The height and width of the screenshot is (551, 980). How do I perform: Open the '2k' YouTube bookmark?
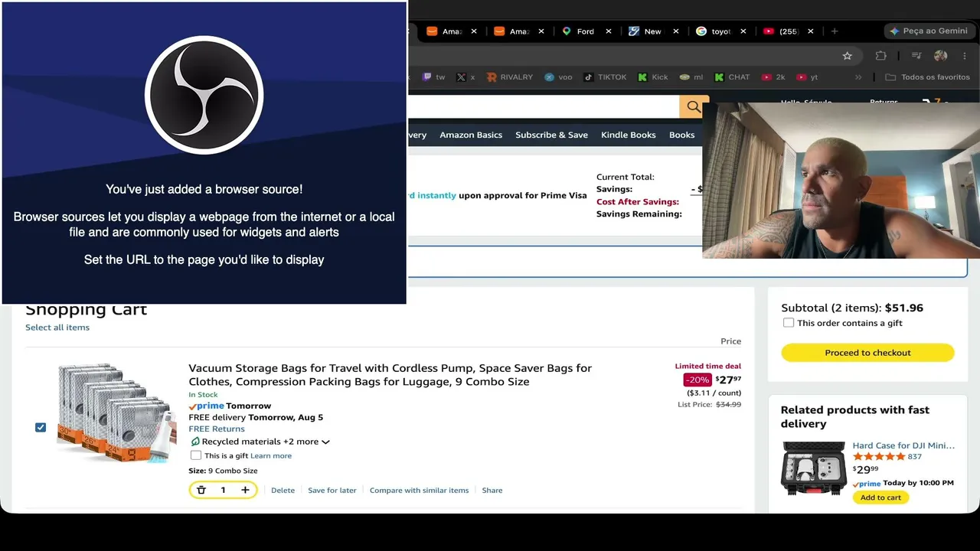tap(773, 77)
